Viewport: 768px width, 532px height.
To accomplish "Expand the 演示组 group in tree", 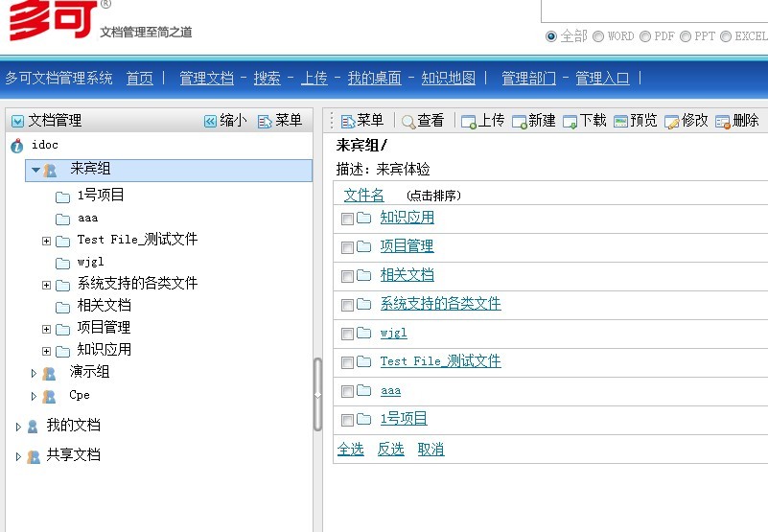I will (35, 373).
